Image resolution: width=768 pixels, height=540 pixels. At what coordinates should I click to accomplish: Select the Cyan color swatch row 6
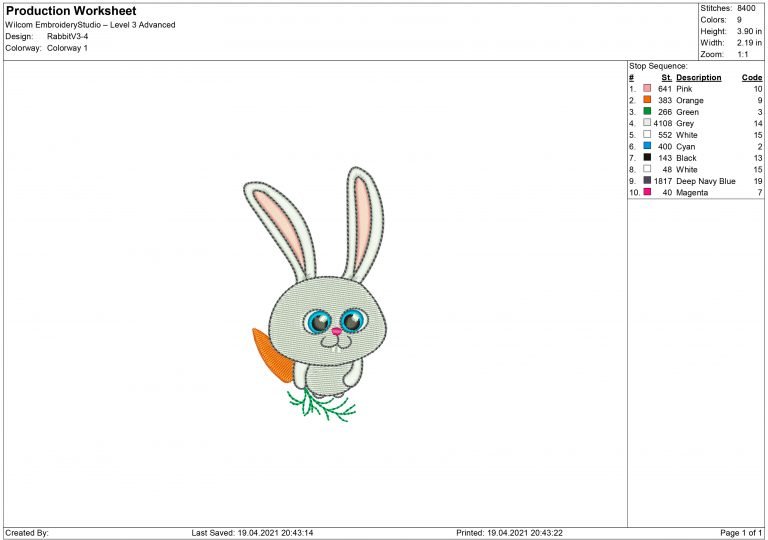(647, 146)
